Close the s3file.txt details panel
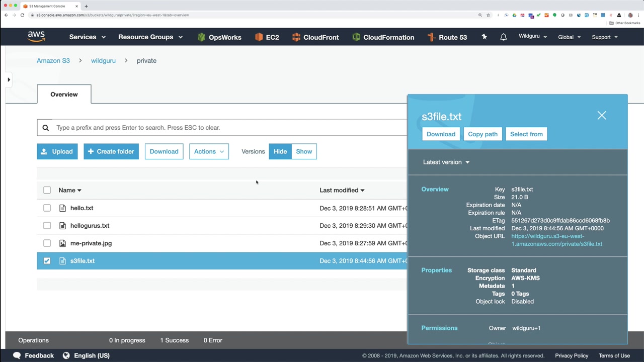644x362 pixels. pos(602,116)
